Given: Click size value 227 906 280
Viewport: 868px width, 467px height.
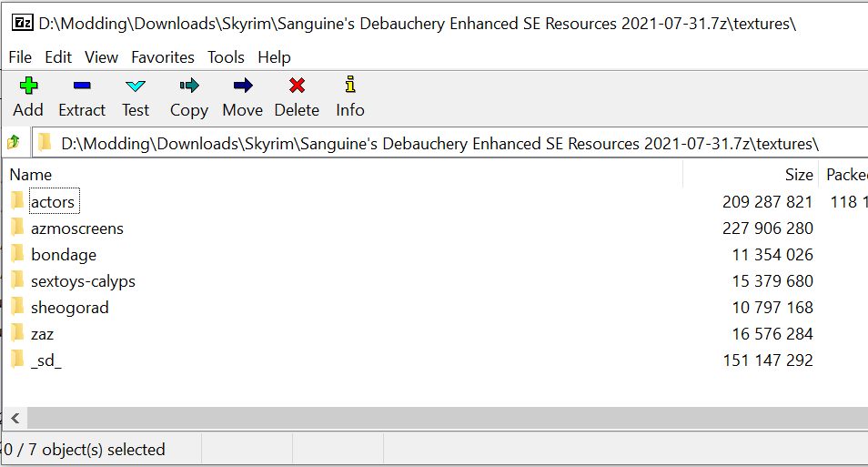Looking at the screenshot, I should tap(767, 228).
